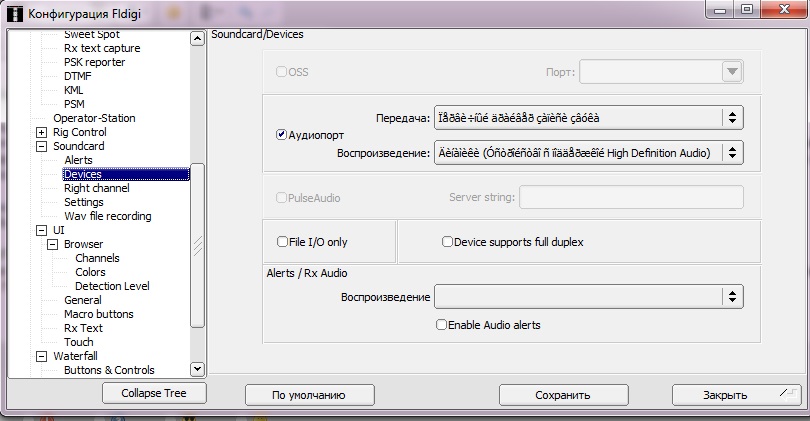Click the Collapse Tree button
The width and height of the screenshot is (810, 421).
pyautogui.click(x=153, y=394)
